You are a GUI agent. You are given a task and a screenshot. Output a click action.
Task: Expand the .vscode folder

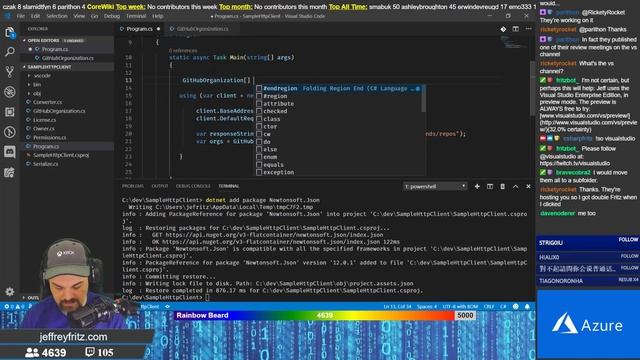(42, 76)
